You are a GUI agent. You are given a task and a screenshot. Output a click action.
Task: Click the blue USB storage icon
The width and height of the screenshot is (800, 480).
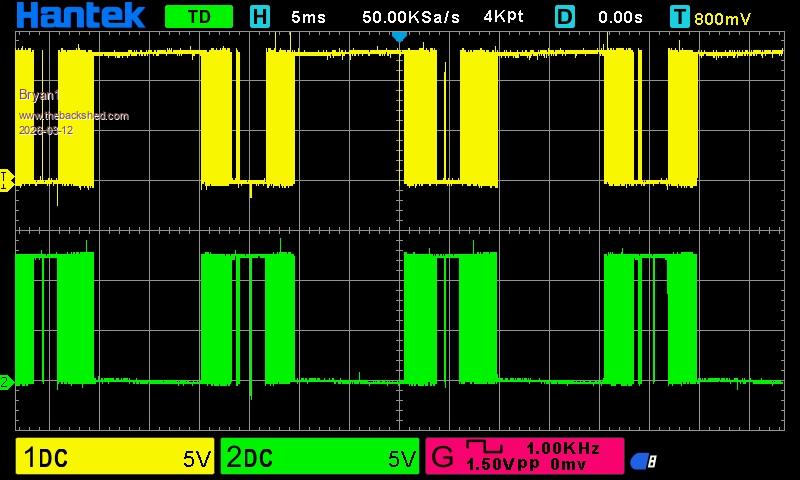[643, 461]
